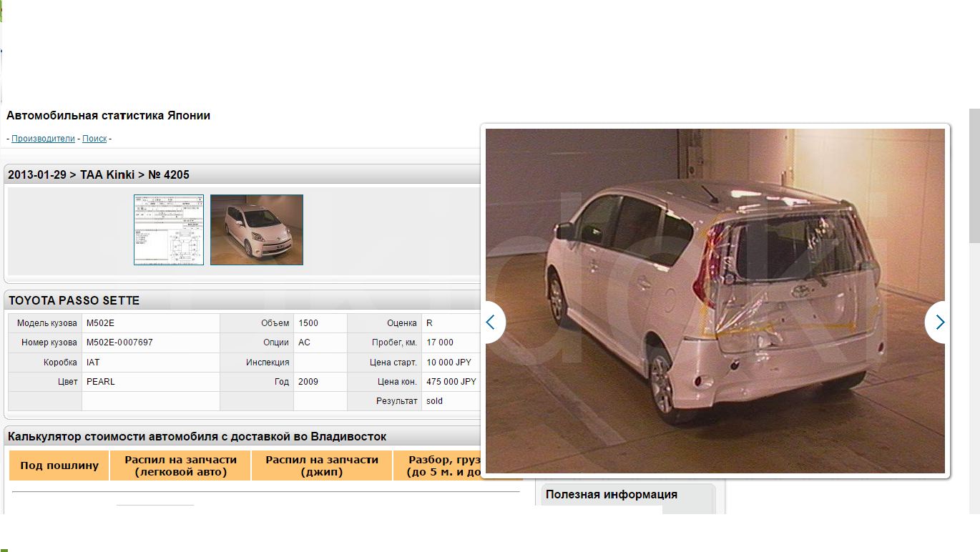
Task: Click the rating value R
Action: (429, 323)
